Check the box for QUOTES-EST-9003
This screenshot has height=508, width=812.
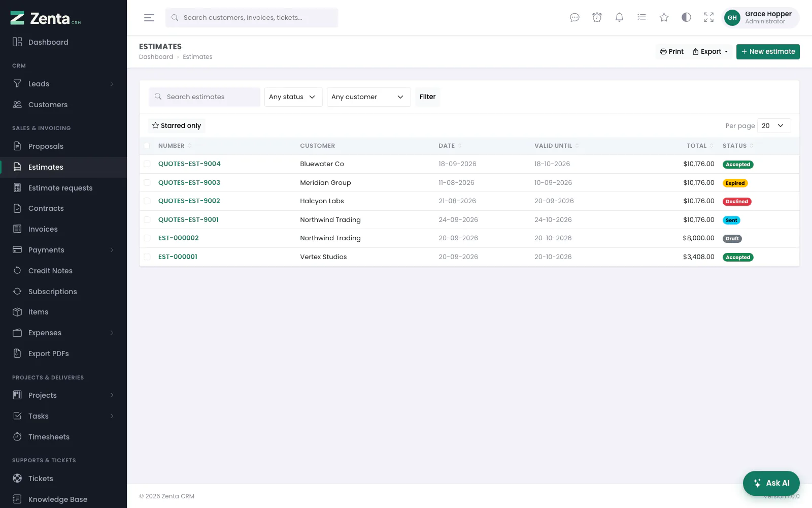pos(147,182)
